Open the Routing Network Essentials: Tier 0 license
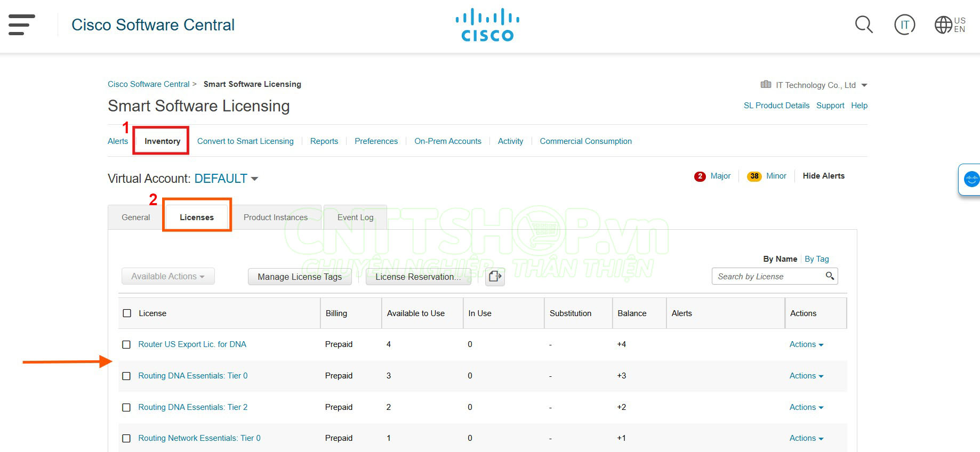Viewport: 980px width, 452px height. [x=199, y=438]
